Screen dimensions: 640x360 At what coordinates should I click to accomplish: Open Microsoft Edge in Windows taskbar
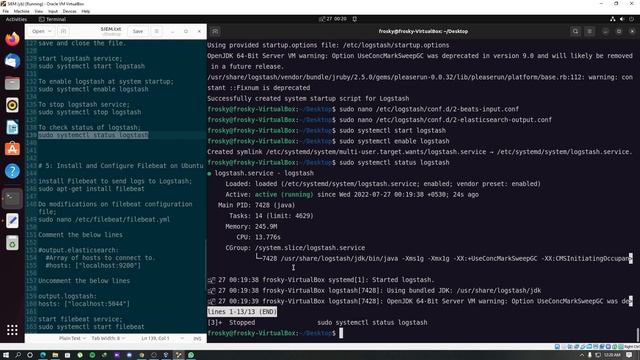click(x=43, y=355)
